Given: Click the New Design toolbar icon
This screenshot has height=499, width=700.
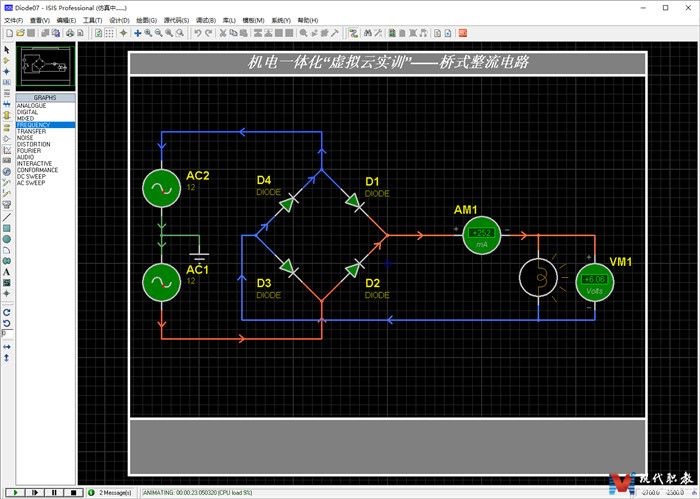Looking at the screenshot, I should click(9, 33).
